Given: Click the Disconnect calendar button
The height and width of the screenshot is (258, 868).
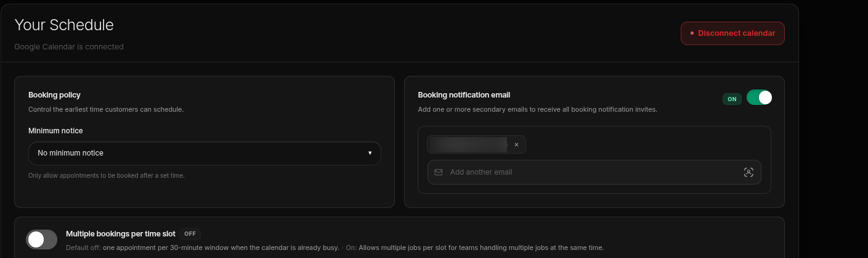Looking at the screenshot, I should (732, 33).
